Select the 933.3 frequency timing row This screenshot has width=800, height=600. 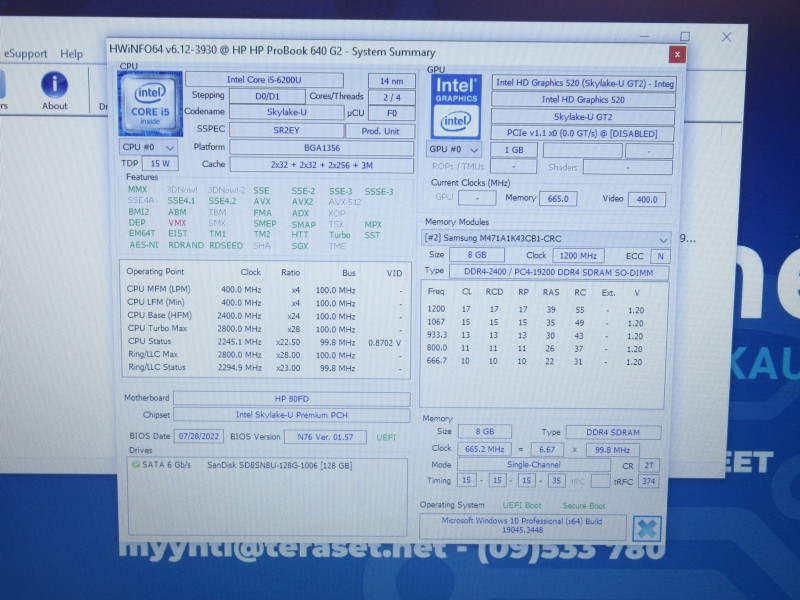(536, 336)
